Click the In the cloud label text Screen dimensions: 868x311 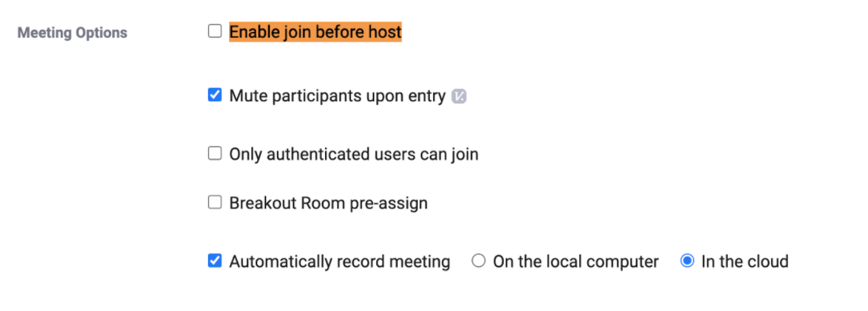(745, 261)
